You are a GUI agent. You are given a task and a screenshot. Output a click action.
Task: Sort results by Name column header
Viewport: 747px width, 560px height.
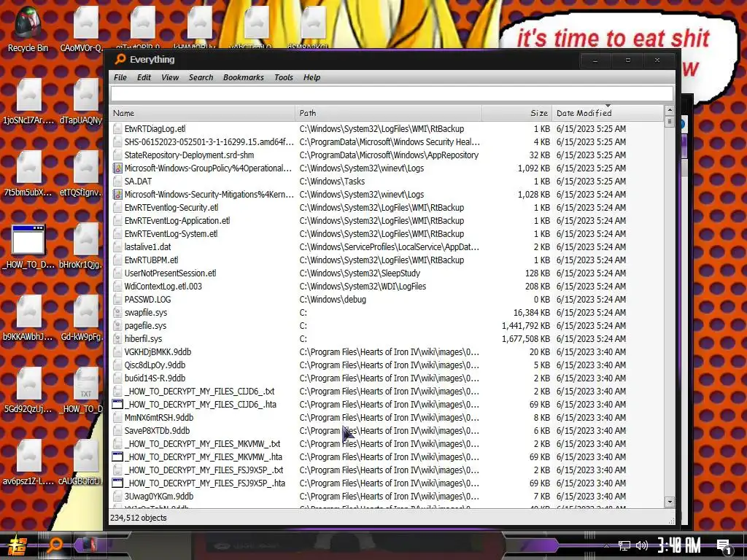click(202, 113)
